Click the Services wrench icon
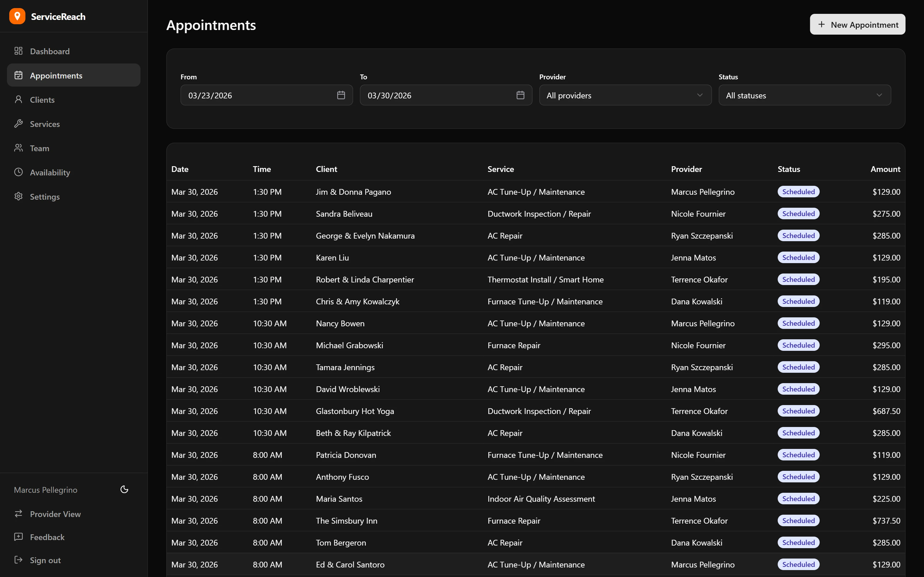 pyautogui.click(x=18, y=124)
